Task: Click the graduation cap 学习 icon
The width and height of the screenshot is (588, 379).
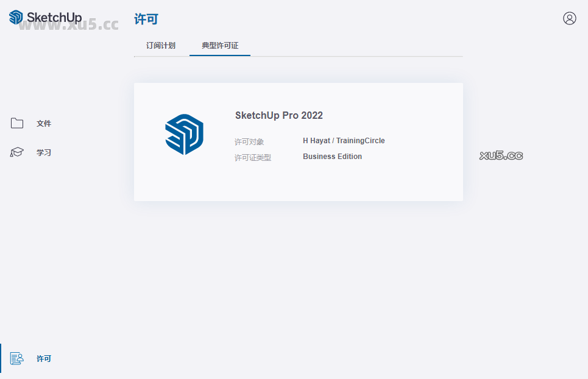Action: tap(16, 152)
